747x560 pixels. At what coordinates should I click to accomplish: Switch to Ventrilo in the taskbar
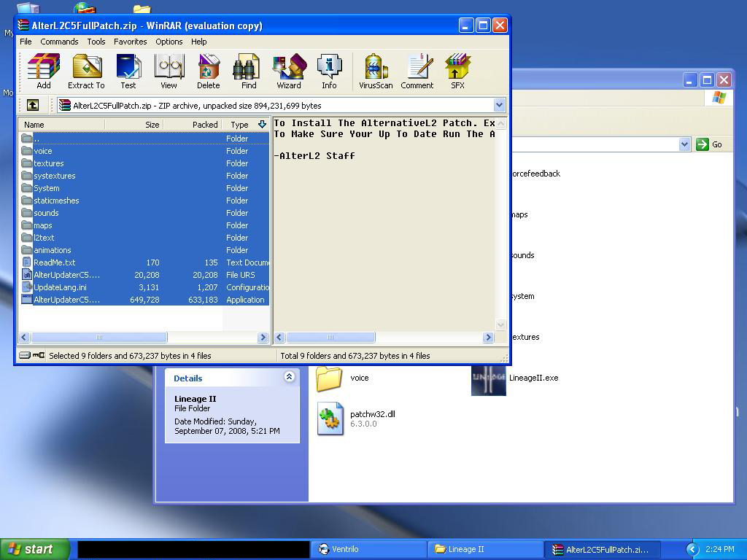click(369, 549)
